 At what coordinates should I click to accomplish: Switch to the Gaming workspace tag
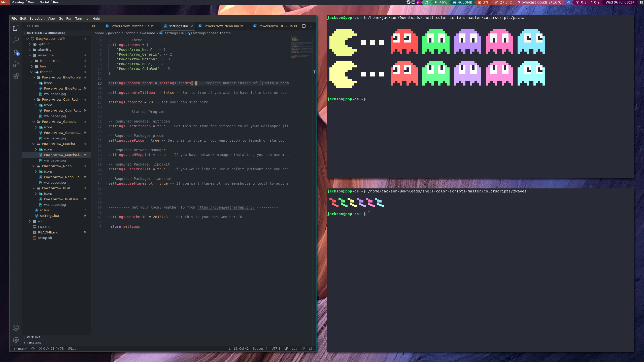18,2
